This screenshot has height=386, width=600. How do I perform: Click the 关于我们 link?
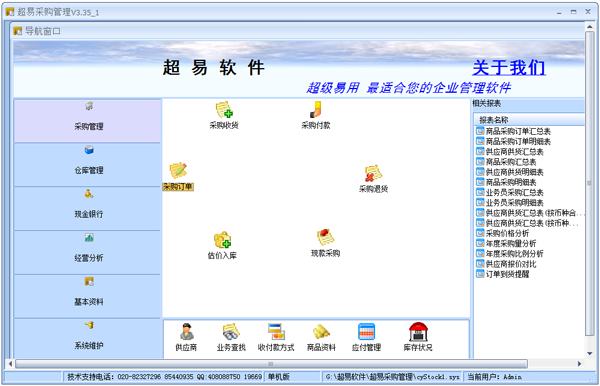click(x=509, y=68)
